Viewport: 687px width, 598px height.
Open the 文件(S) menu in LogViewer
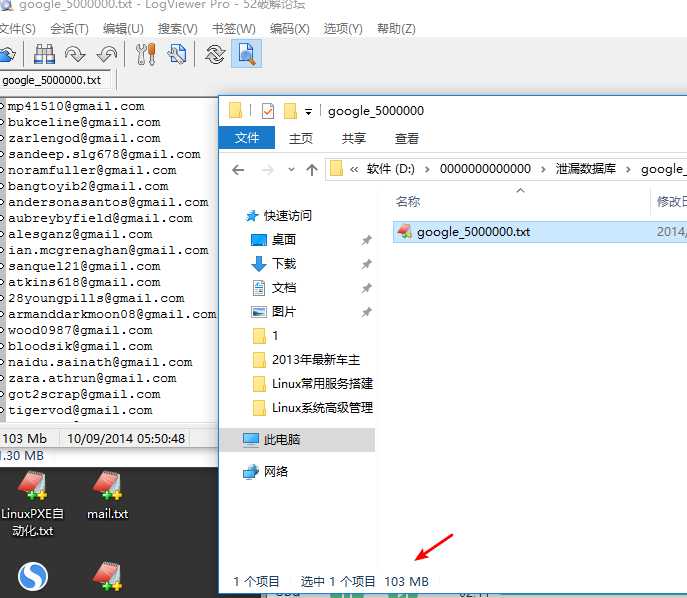18,29
